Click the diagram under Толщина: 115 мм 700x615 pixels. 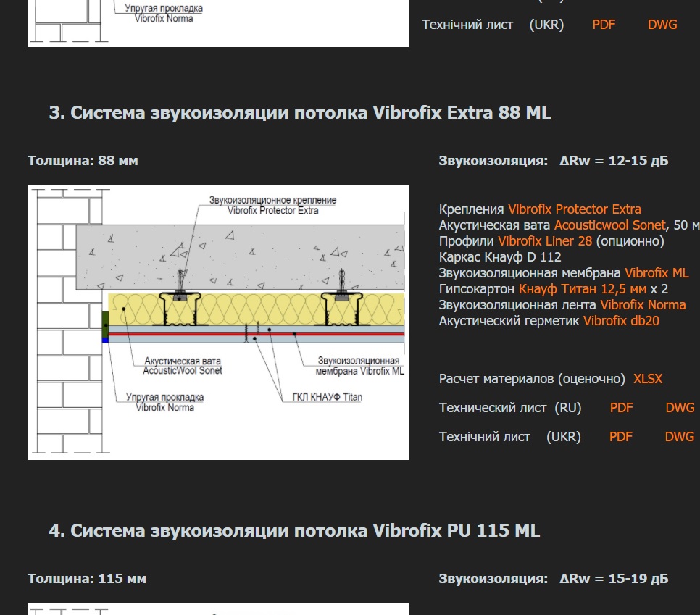218,608
